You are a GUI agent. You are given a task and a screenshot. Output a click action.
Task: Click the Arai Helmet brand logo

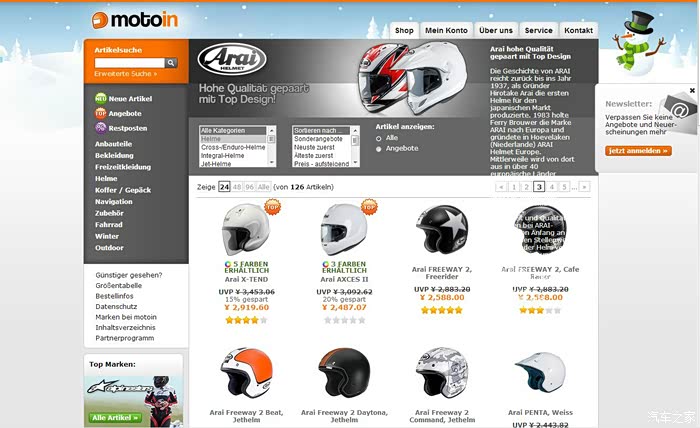click(x=232, y=59)
